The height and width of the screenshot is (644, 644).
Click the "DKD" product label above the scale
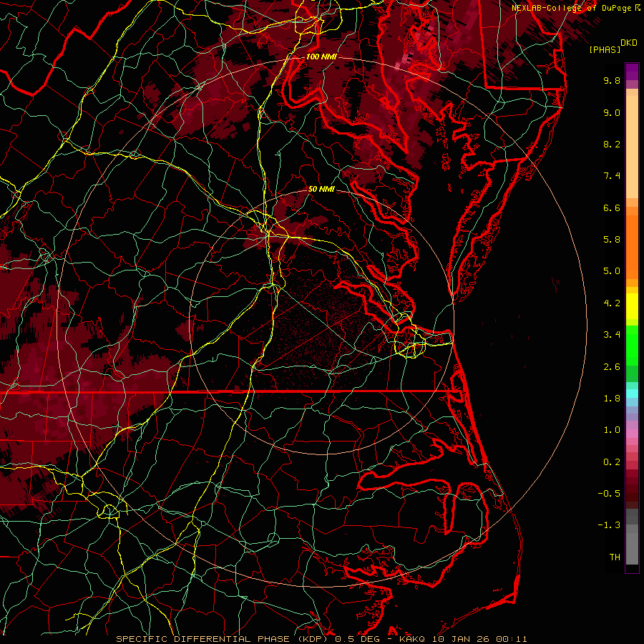(629, 43)
